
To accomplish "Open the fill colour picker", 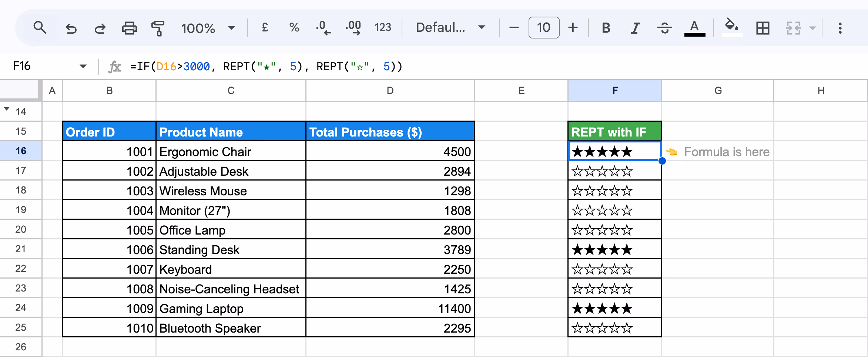I will [732, 27].
